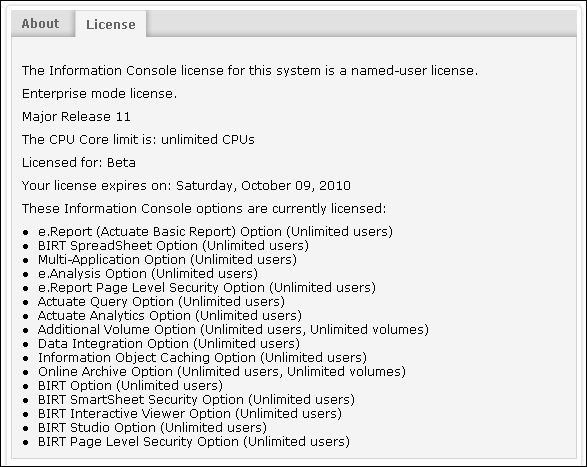This screenshot has height=467, width=587.
Task: Click the e.Report Page Level Security Option entry
Action: click(x=207, y=288)
